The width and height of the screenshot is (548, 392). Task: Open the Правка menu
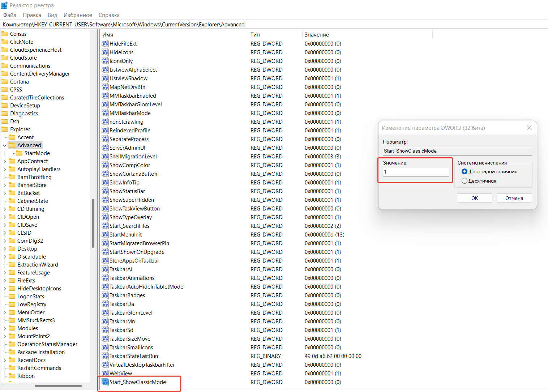pos(32,15)
